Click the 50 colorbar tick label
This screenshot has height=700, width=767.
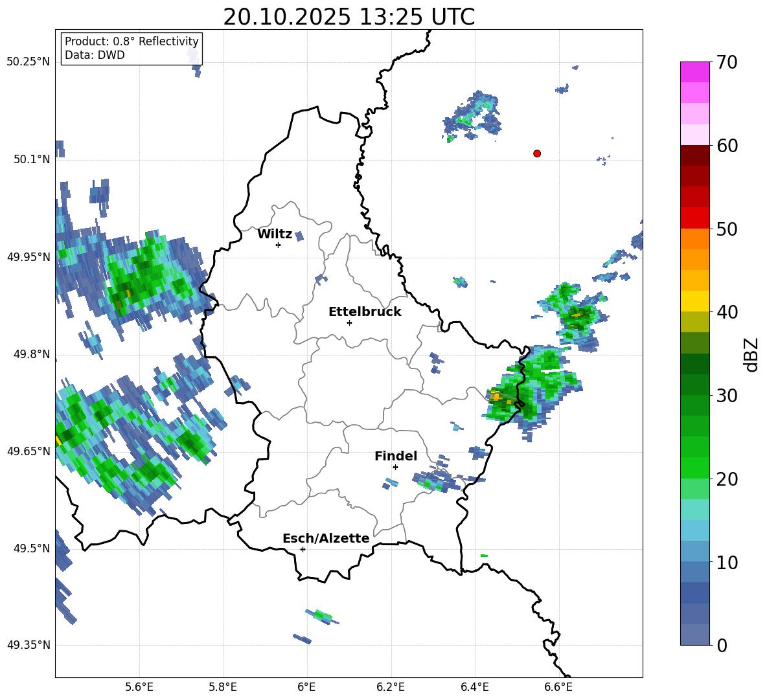click(x=727, y=229)
